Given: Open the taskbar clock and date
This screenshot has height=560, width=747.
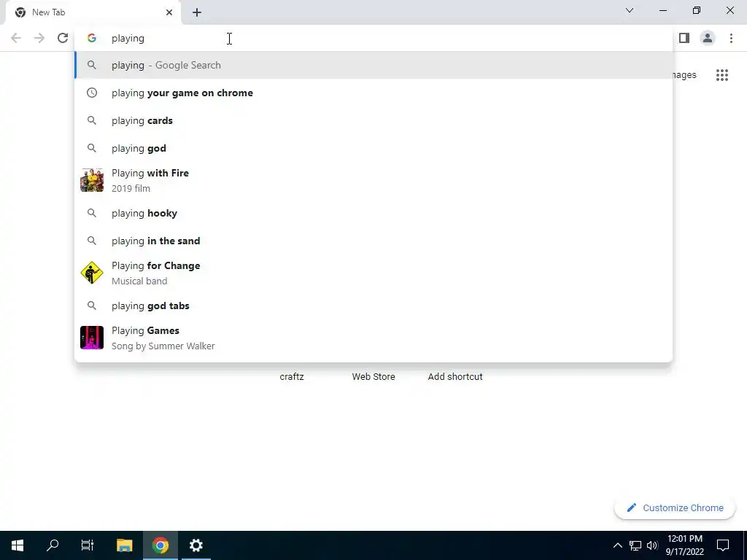Looking at the screenshot, I should (x=684, y=545).
